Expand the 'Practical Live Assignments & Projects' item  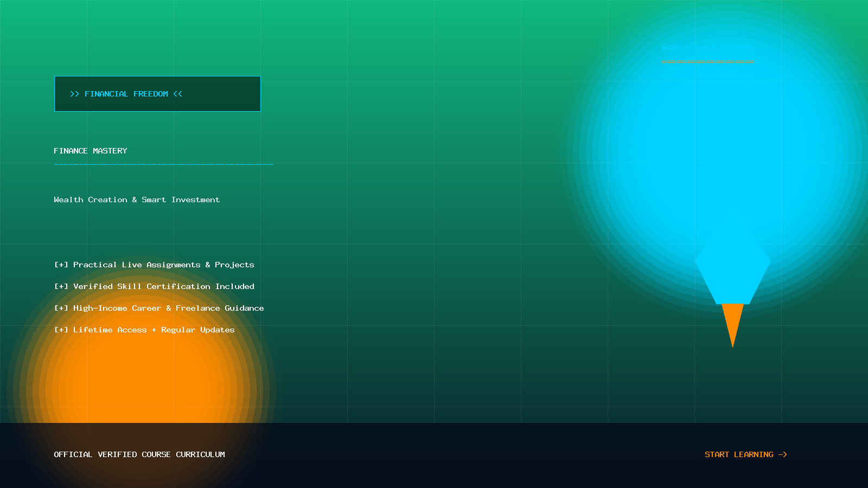click(154, 265)
